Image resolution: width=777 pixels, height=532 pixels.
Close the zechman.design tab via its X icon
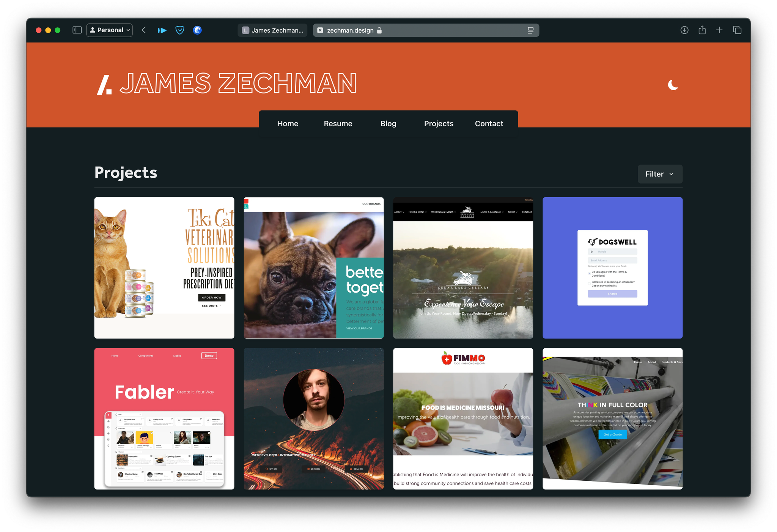[x=320, y=30]
